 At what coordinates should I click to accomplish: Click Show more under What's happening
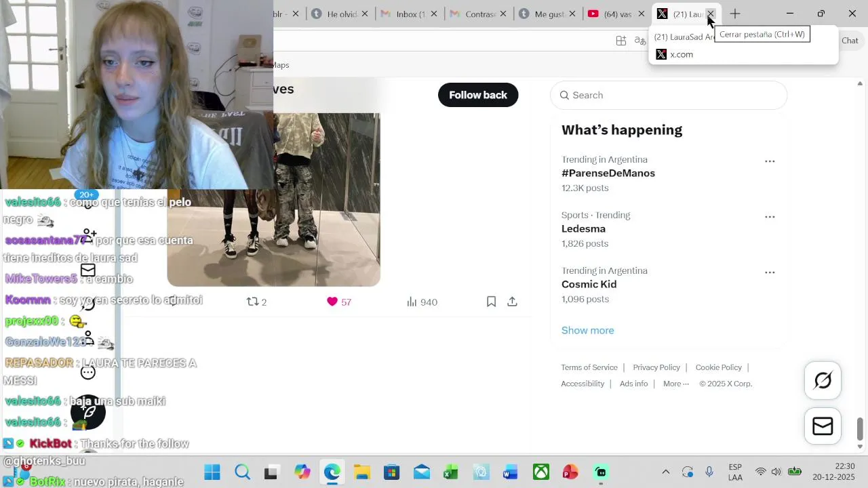coord(587,330)
